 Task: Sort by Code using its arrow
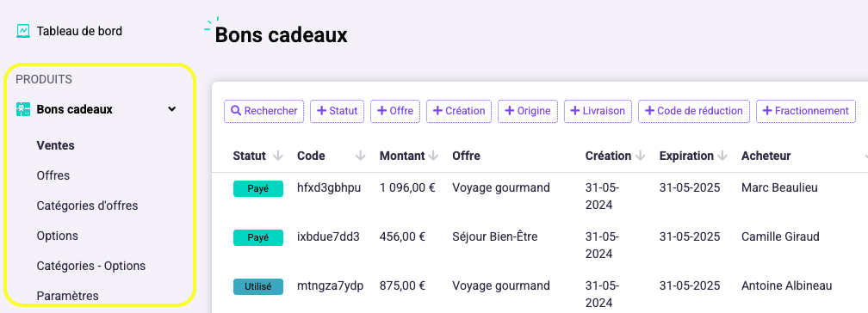coord(360,156)
